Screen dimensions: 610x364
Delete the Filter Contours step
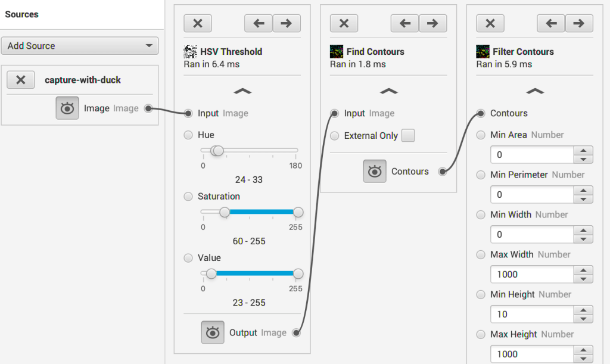[490, 23]
